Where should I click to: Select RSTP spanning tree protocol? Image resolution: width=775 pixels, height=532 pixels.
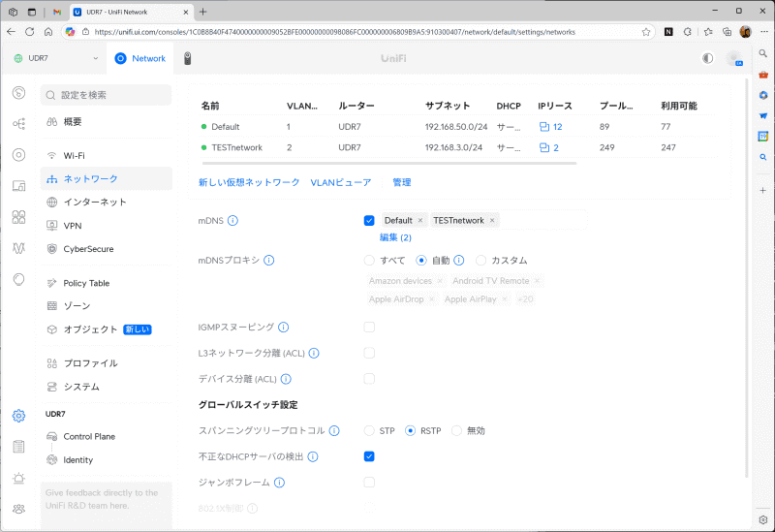[x=410, y=430]
